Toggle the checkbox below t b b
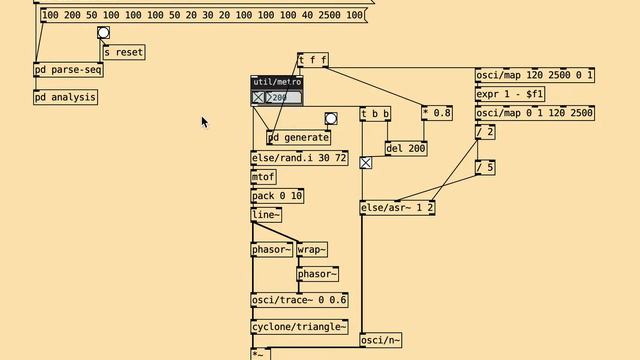640x360 pixels. pyautogui.click(x=366, y=163)
